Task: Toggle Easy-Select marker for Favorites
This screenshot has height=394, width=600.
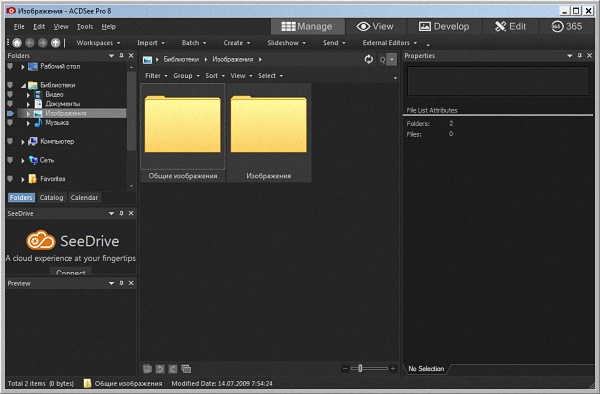Action: tap(10, 179)
